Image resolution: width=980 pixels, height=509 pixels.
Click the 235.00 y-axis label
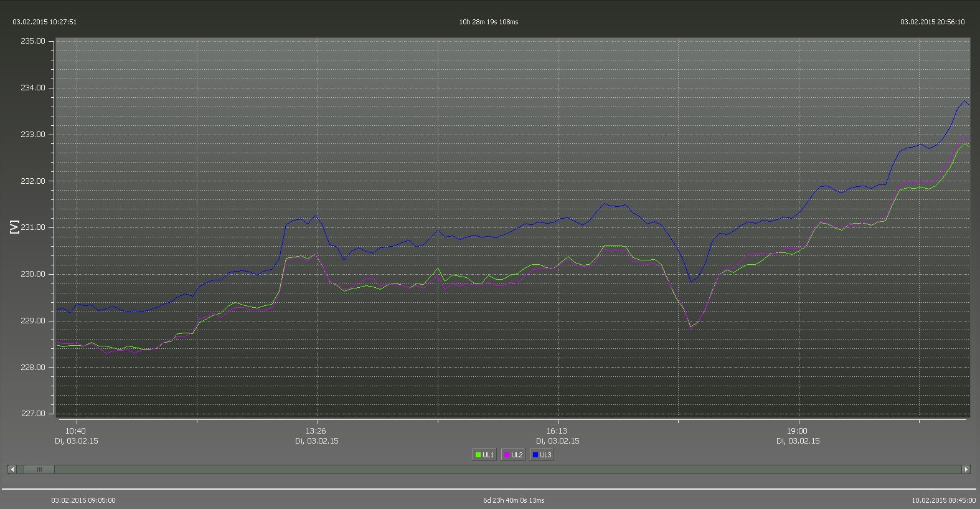pos(33,41)
